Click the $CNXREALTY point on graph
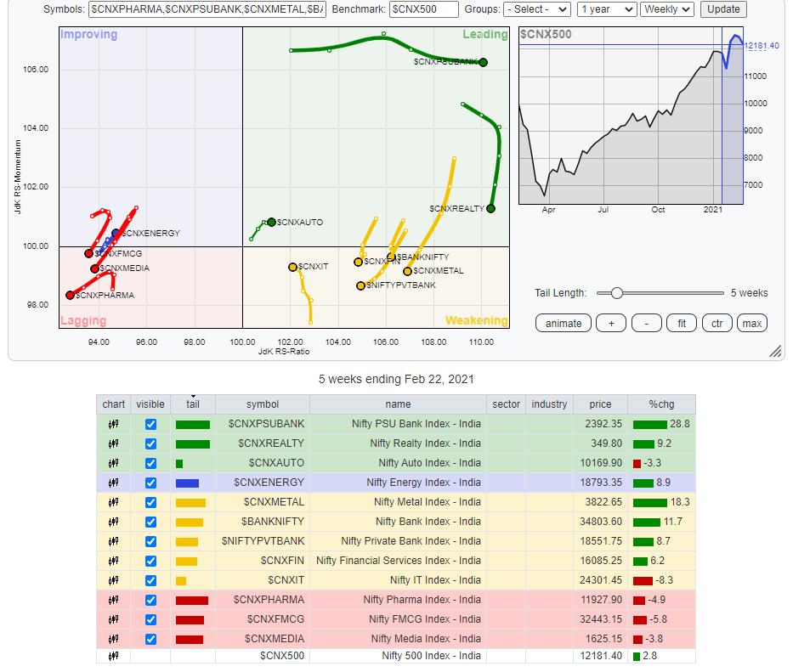The width and height of the screenshot is (793, 672). [x=490, y=208]
